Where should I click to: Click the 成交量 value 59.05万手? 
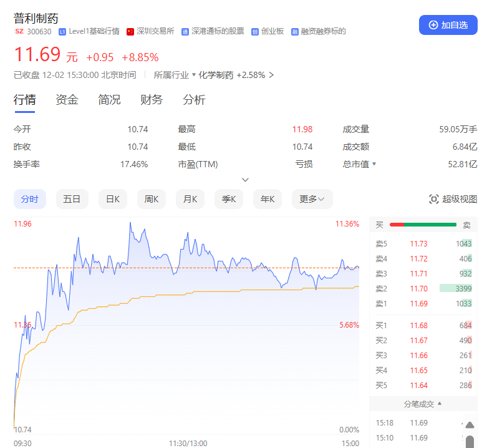458,129
